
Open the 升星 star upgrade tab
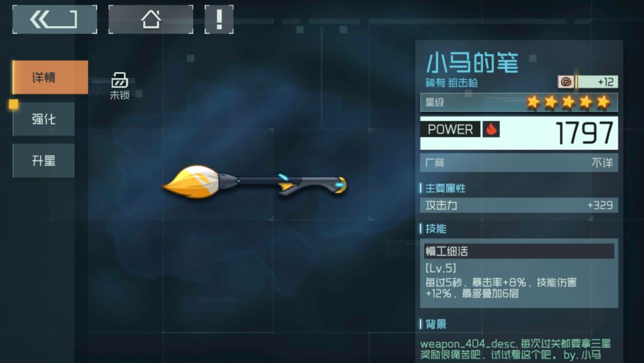point(44,161)
